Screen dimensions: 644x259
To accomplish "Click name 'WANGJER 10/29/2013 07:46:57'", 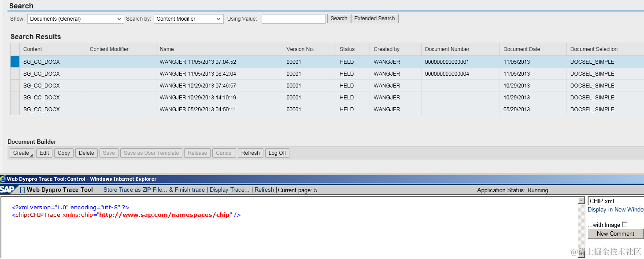I will pos(198,86).
